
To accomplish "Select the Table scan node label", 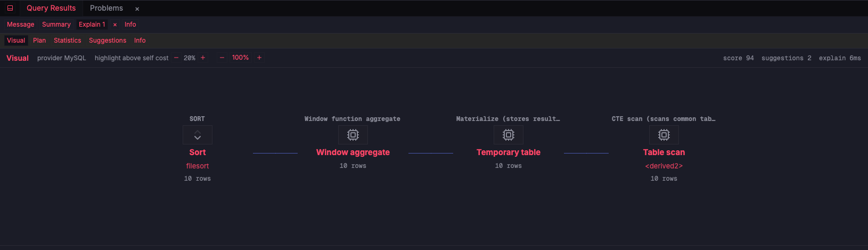I will coord(664,152).
